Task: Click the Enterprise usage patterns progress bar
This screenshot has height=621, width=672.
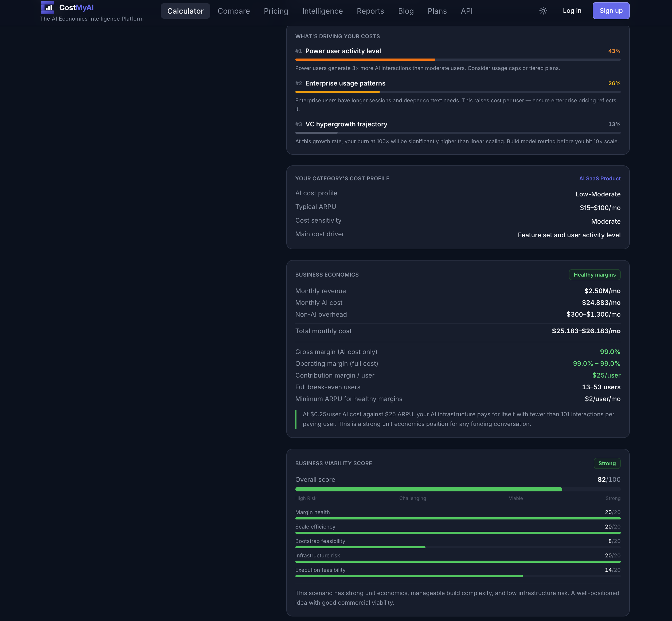Action: [458, 92]
